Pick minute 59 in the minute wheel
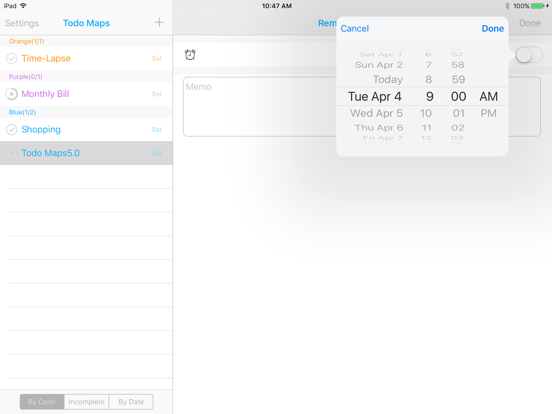This screenshot has width=552, height=414. click(458, 79)
